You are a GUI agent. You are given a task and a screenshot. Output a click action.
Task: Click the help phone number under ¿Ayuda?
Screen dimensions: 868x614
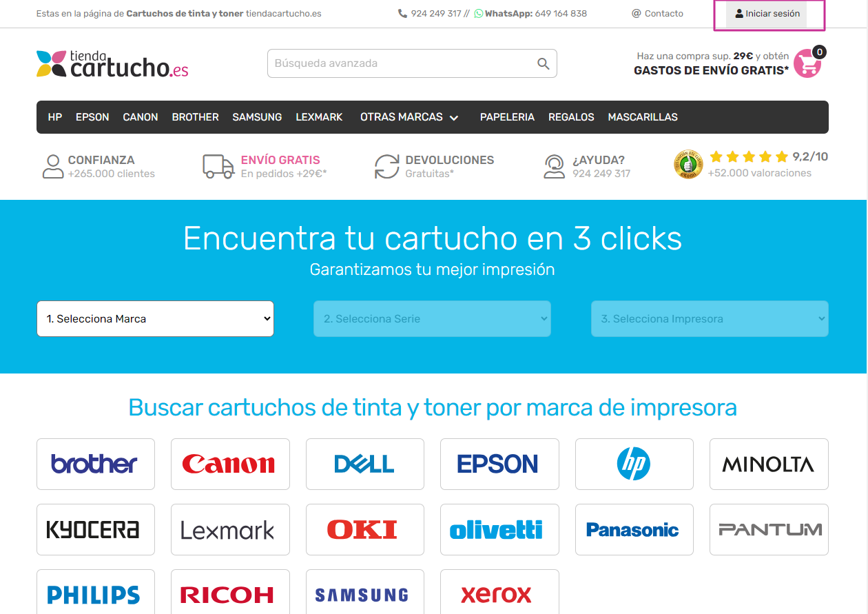601,174
